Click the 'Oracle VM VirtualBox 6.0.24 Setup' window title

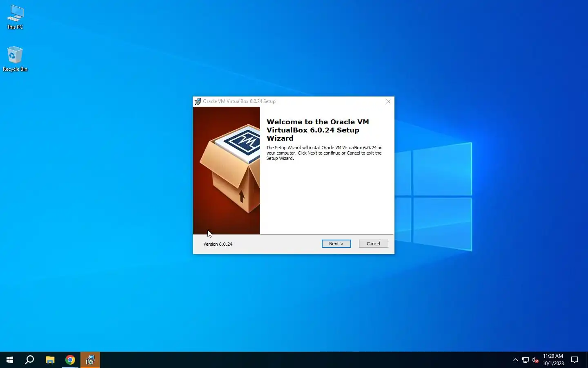coord(239,101)
